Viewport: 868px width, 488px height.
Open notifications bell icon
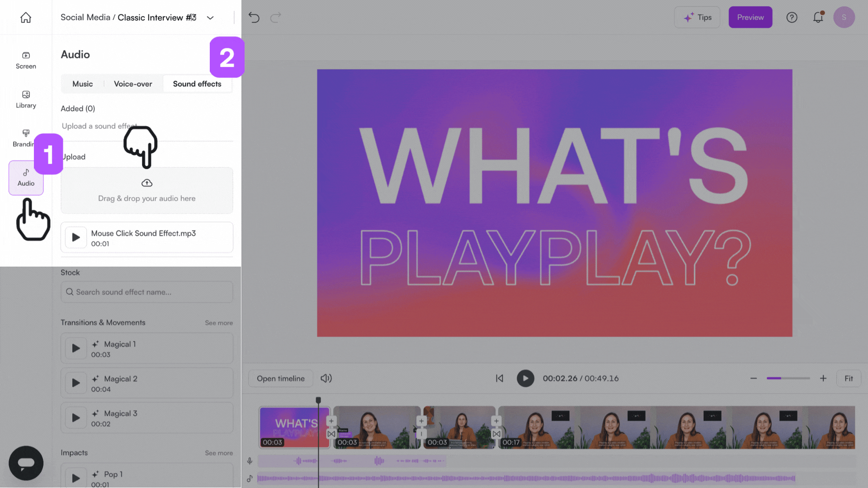coord(818,18)
